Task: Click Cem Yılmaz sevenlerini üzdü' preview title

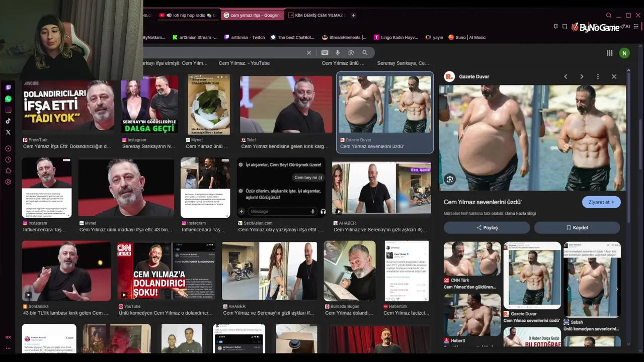Action: click(x=482, y=202)
